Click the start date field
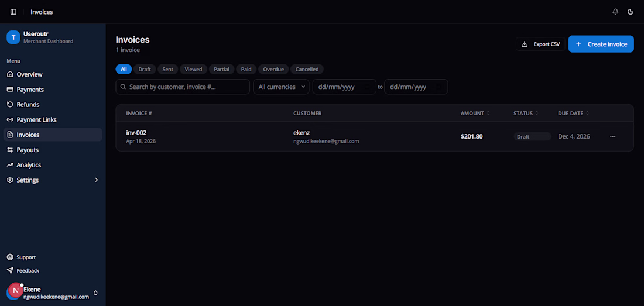644x306 pixels. click(x=345, y=87)
